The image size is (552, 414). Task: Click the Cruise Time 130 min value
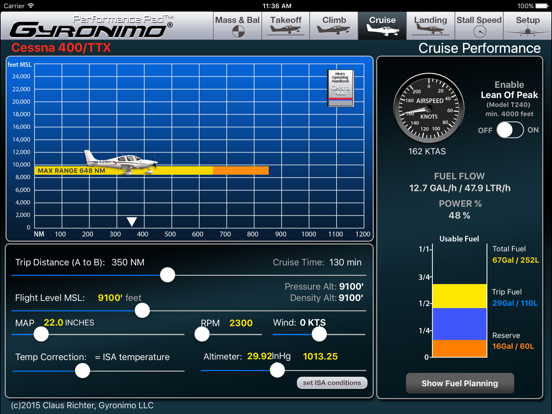[x=345, y=262]
